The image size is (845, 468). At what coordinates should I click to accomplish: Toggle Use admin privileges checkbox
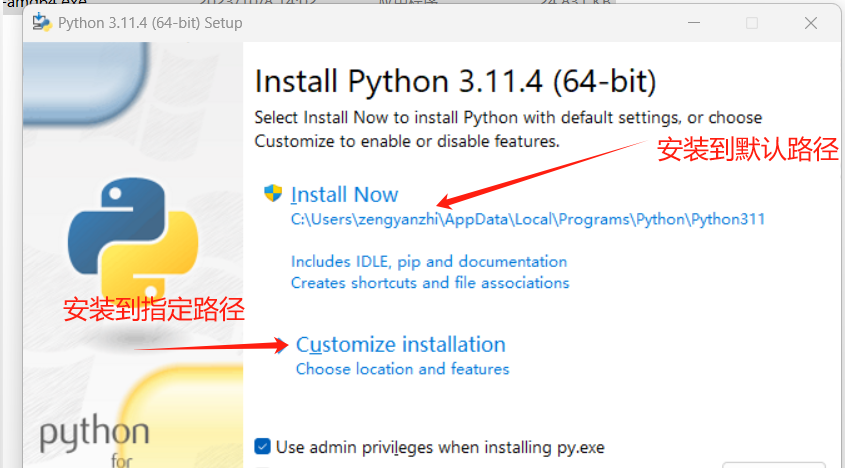[x=263, y=447]
